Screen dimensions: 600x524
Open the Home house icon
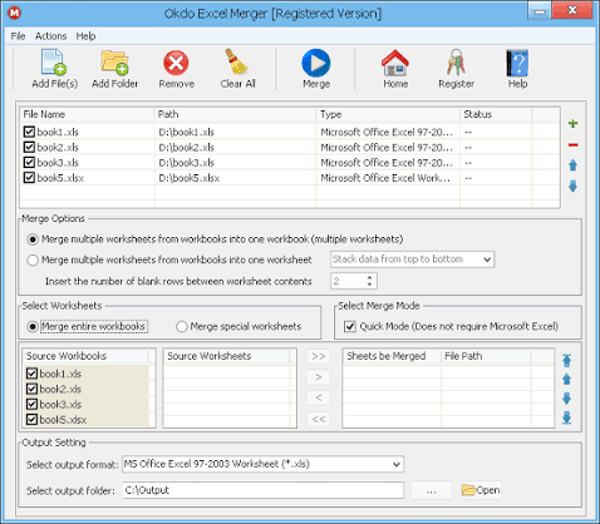(395, 63)
